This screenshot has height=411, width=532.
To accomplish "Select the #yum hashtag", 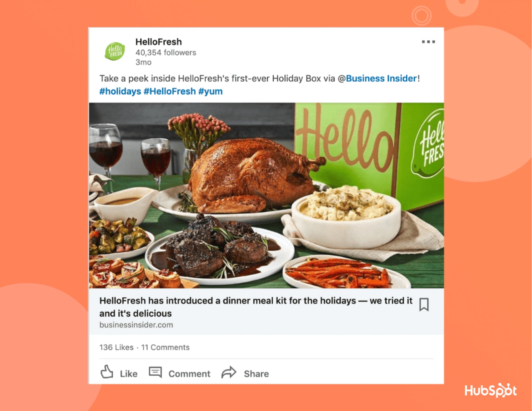I will coord(210,91).
